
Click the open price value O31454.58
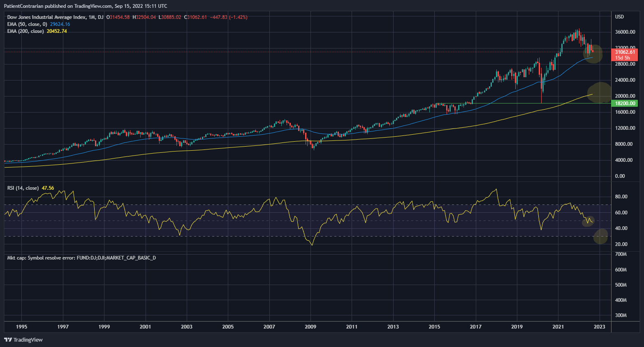coord(118,17)
